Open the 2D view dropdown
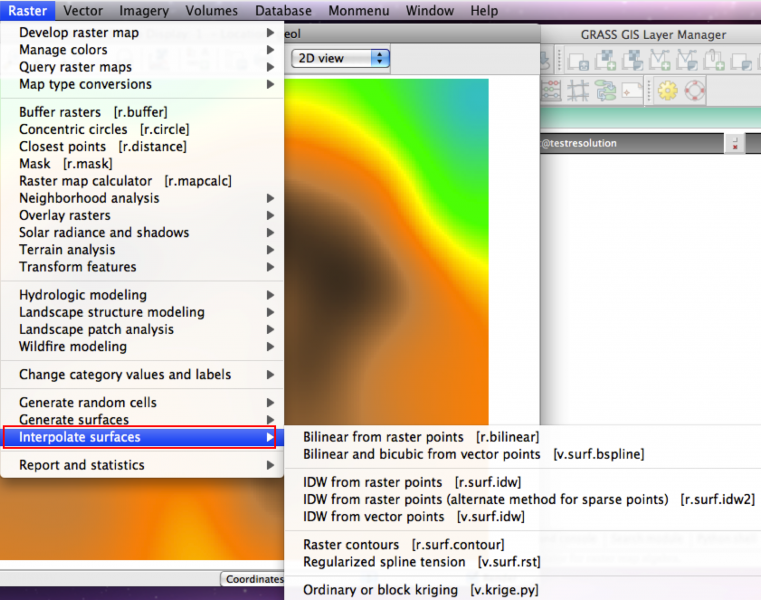 click(x=340, y=58)
